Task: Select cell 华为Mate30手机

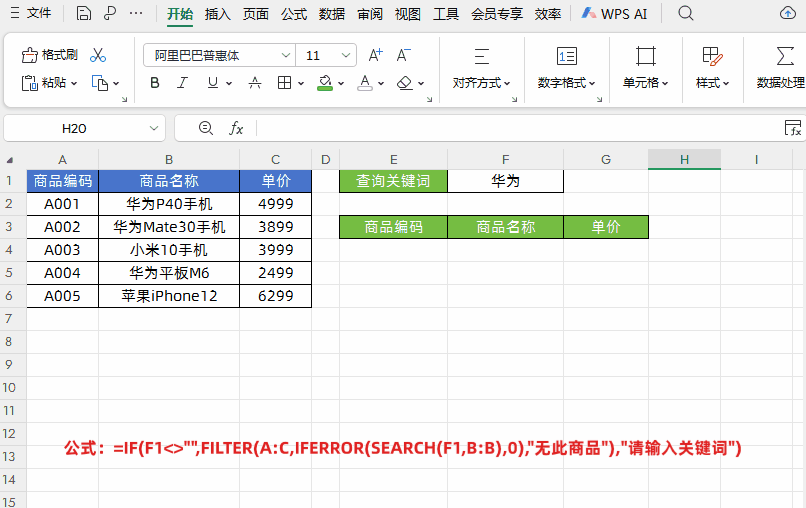Action: [169, 227]
